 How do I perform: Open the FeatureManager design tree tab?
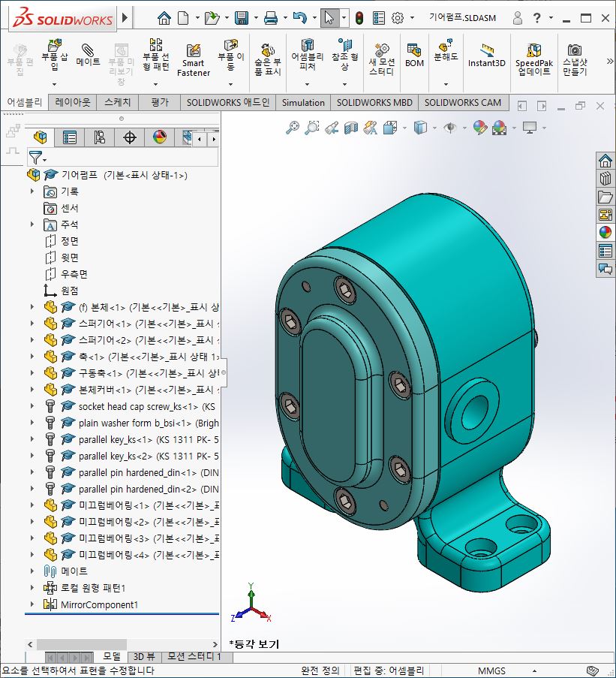point(41,137)
